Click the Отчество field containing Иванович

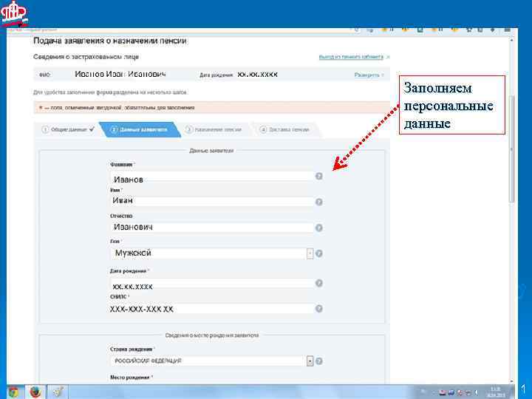pyautogui.click(x=212, y=227)
